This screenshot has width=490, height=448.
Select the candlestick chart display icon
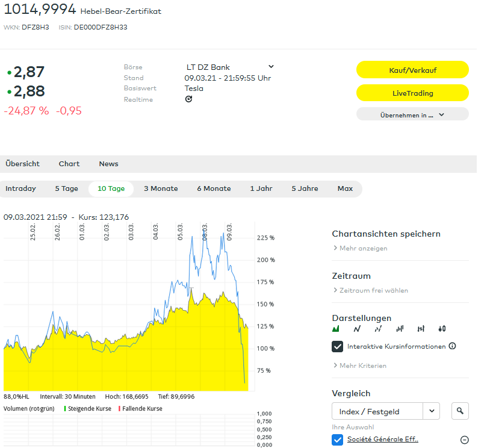click(x=442, y=329)
